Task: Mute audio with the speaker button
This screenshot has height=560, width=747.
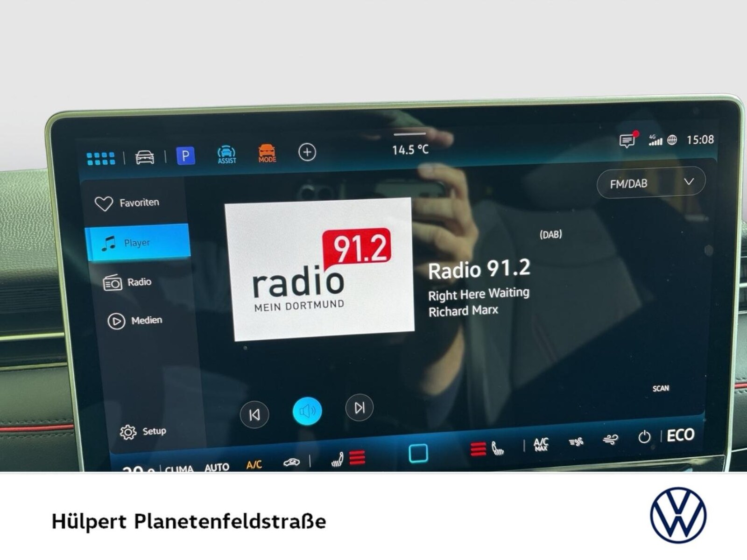Action: (x=307, y=411)
